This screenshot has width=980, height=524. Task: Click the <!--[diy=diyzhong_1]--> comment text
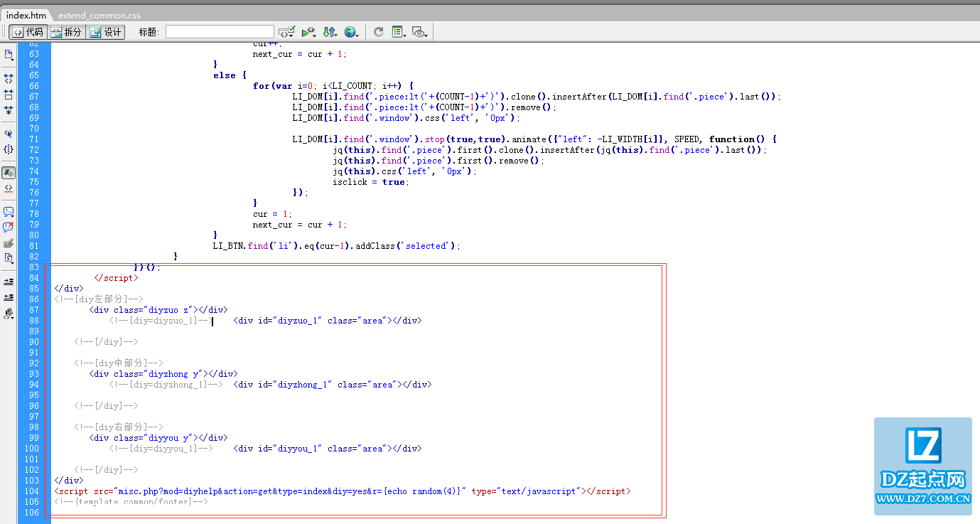[166, 385]
